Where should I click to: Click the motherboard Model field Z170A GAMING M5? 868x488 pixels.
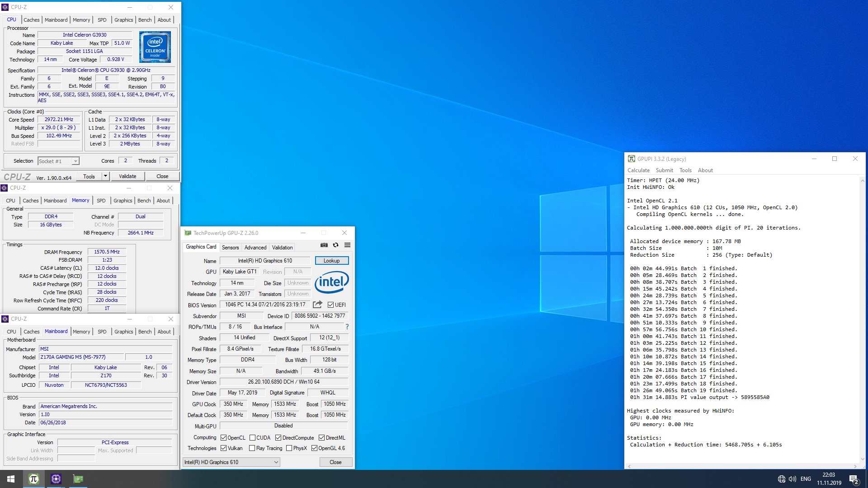coord(81,357)
